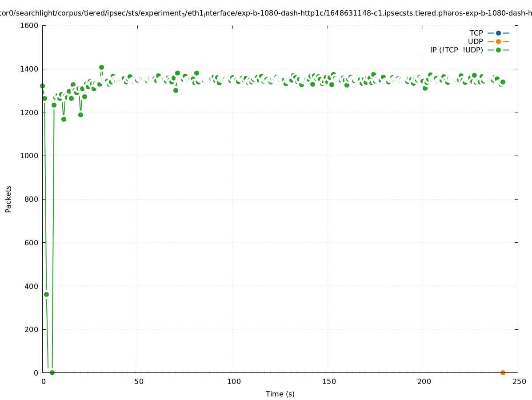Click the first green data point at time zero
The image size is (532, 400).
[x=42, y=86]
